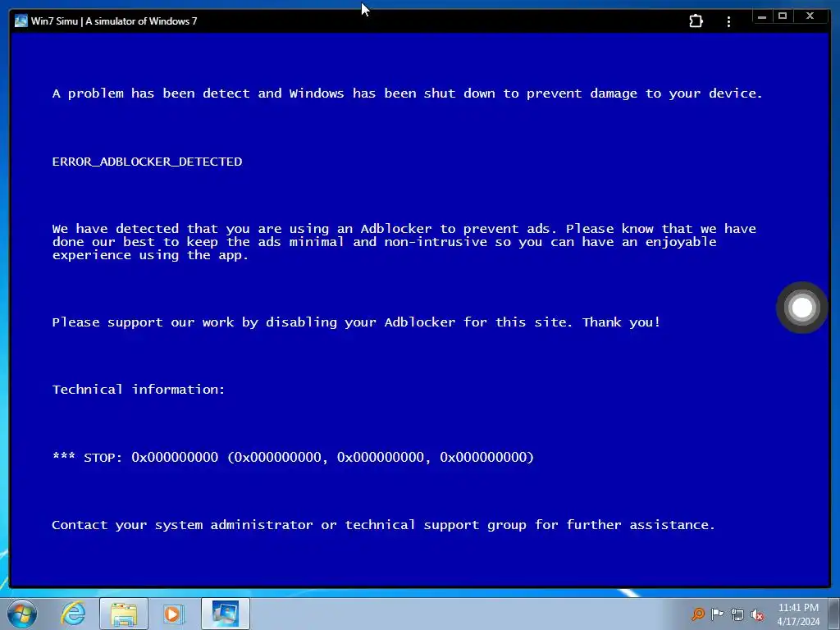Select the Win7 Simu taskbar button
This screenshot has width=840, height=630.
(226, 614)
